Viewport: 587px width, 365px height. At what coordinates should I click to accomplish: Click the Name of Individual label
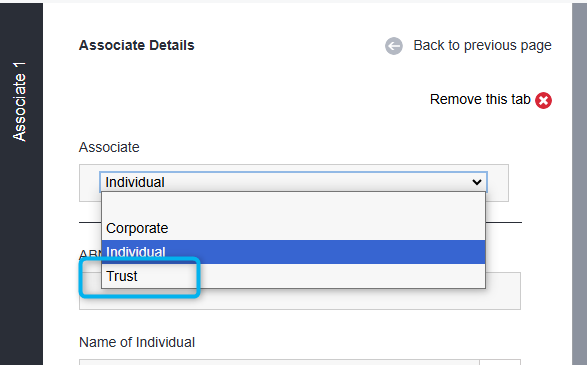(x=137, y=342)
